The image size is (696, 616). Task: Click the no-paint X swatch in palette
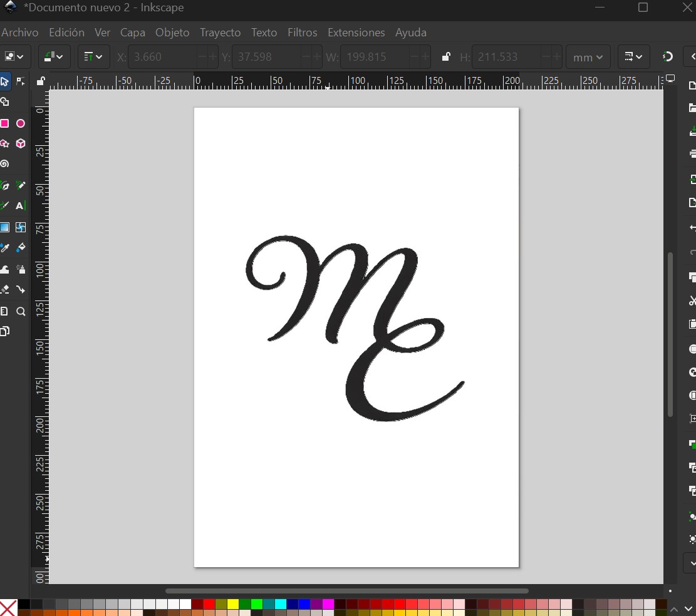8,608
